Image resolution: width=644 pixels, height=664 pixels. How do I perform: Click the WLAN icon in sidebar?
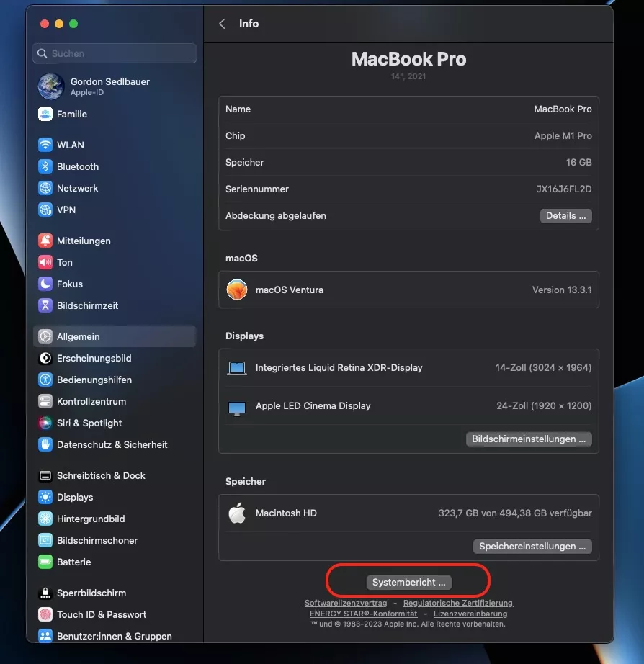pyautogui.click(x=45, y=145)
